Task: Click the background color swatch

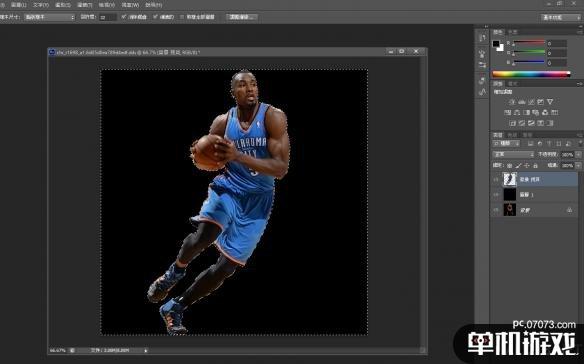Action: tap(500, 48)
